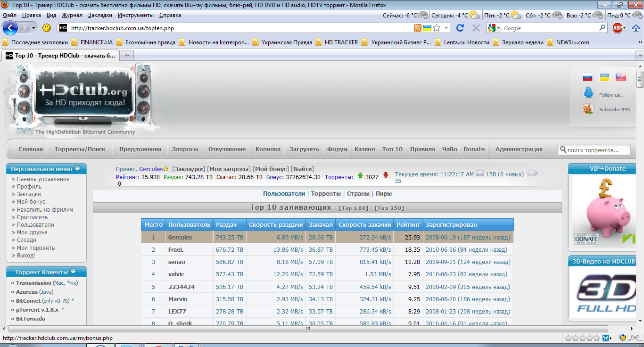Click the Мой бонус link in header
The height and width of the screenshot is (347, 644).
271,169
